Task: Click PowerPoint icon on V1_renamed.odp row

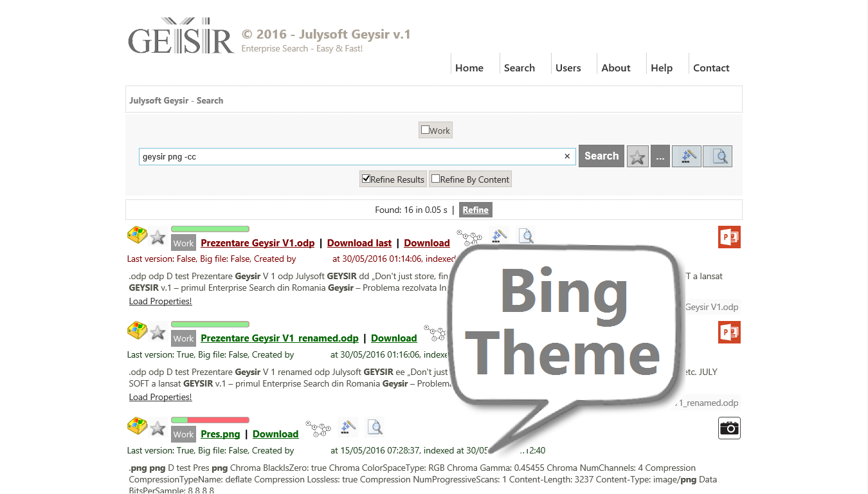Action: click(x=729, y=333)
